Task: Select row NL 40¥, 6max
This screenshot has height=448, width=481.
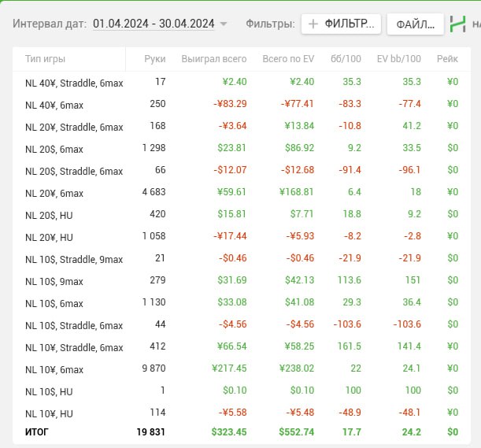Action: click(x=242, y=105)
